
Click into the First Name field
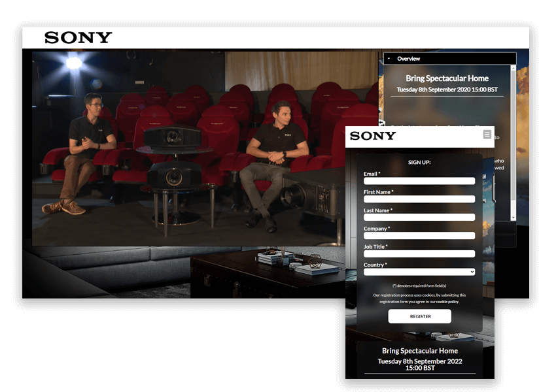coord(419,199)
